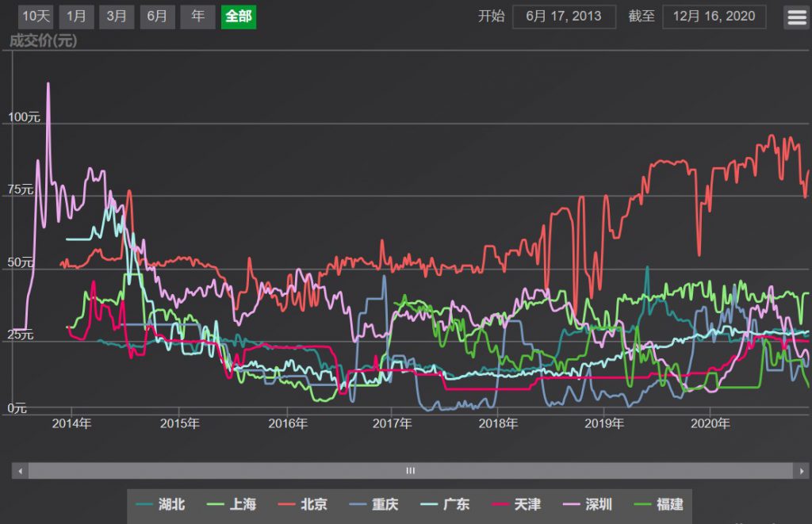Select the 1月 zoom range
Image resolution: width=812 pixels, height=524 pixels.
76,17
